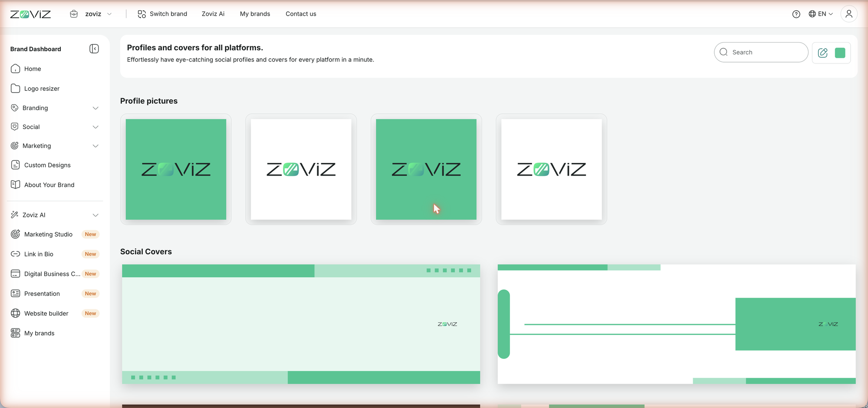Click the Digital Business Card icon
The image size is (868, 408).
[x=15, y=274]
